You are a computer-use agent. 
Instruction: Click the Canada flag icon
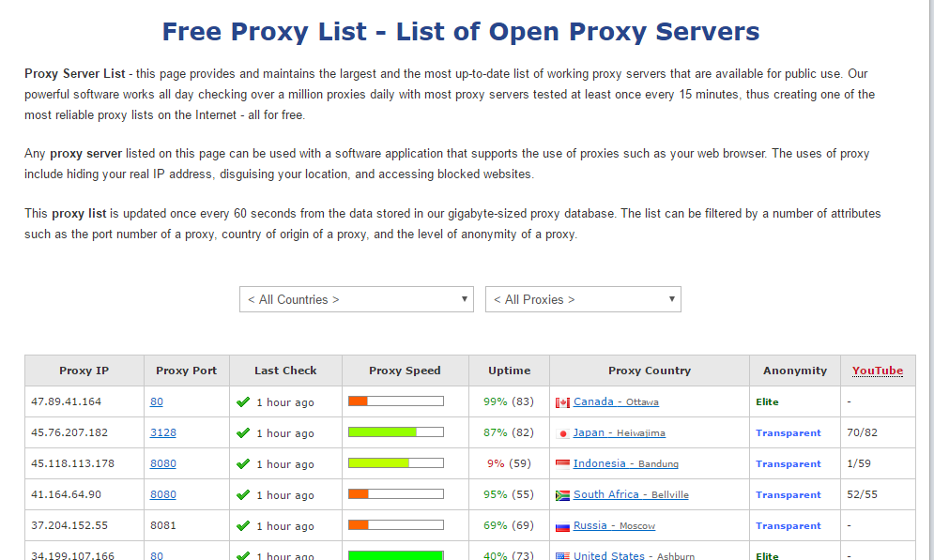[562, 403]
